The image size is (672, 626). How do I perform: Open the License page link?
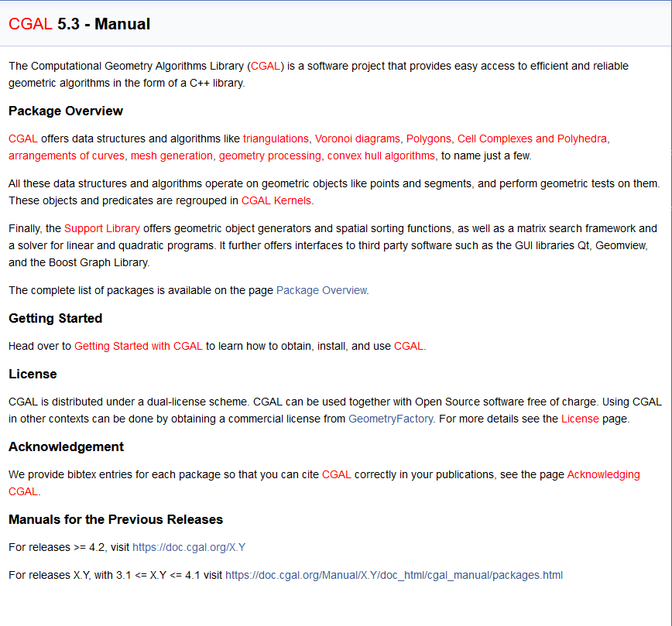click(580, 419)
